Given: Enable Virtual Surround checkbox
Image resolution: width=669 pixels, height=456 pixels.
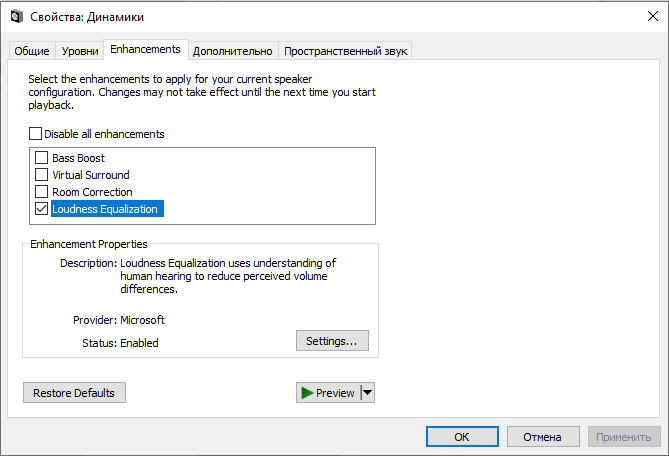Looking at the screenshot, I should point(42,175).
